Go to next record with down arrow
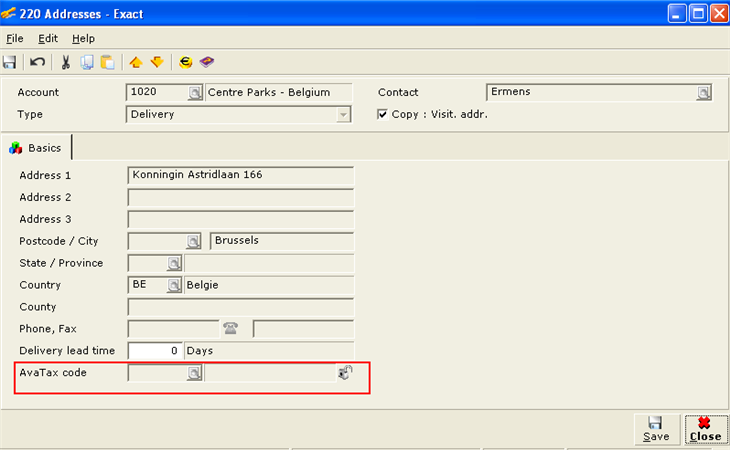The height and width of the screenshot is (450, 730). (157, 62)
